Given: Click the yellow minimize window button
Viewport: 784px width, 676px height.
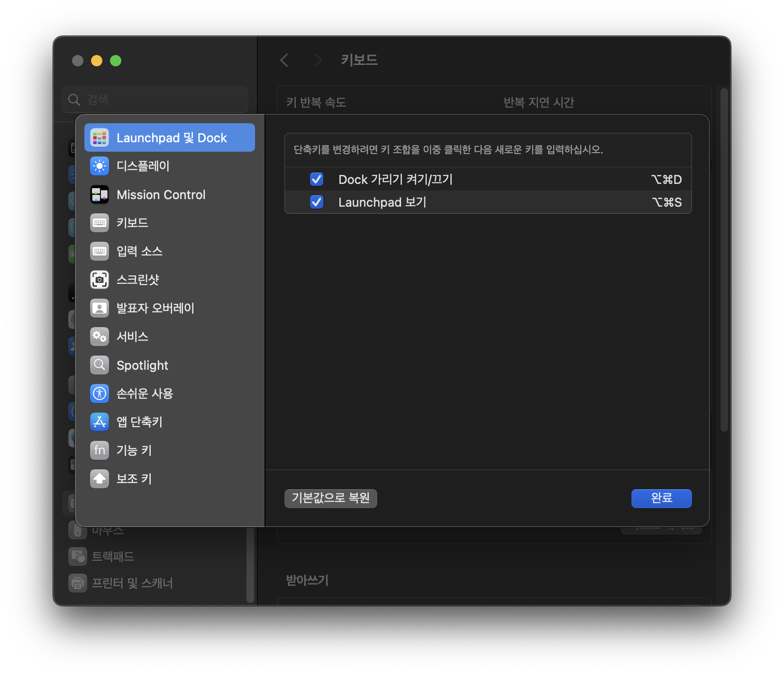Looking at the screenshot, I should click(97, 61).
